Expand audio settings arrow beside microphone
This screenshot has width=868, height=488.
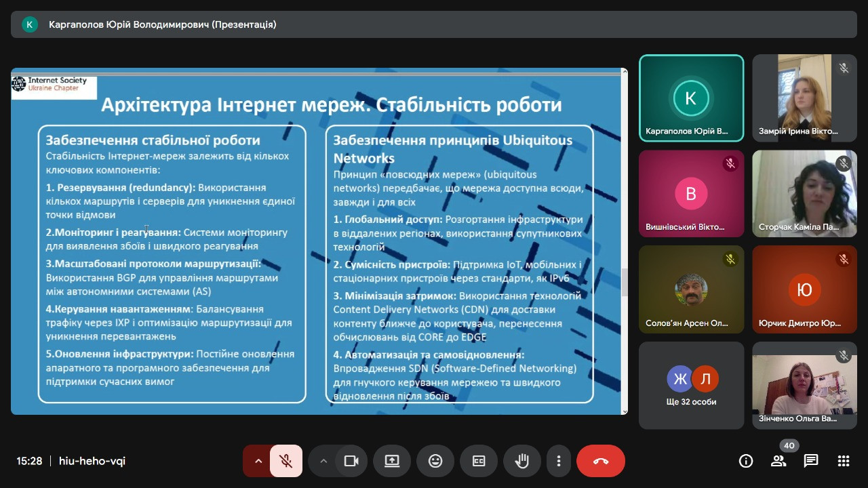[258, 461]
